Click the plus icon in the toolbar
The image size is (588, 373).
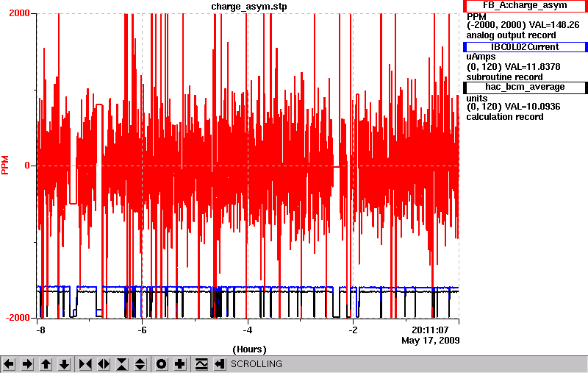(180, 364)
